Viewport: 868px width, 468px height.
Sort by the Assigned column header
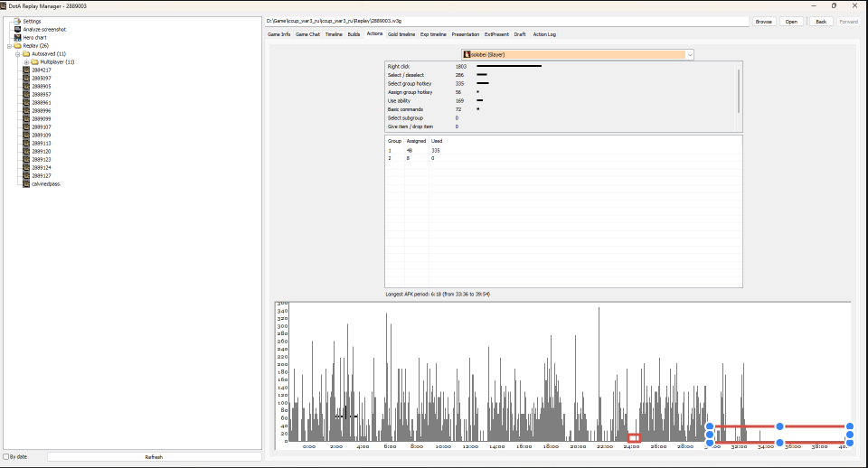(416, 141)
